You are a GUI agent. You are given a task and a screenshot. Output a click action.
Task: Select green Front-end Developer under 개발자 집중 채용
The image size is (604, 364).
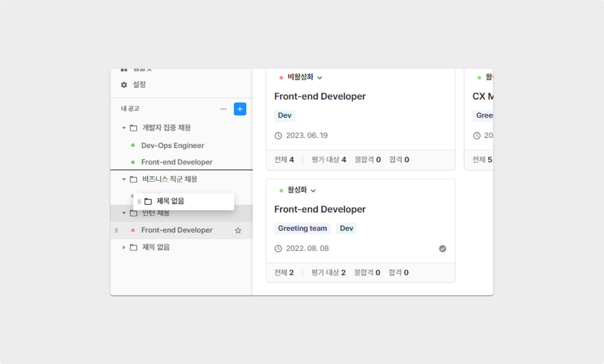[x=177, y=162]
